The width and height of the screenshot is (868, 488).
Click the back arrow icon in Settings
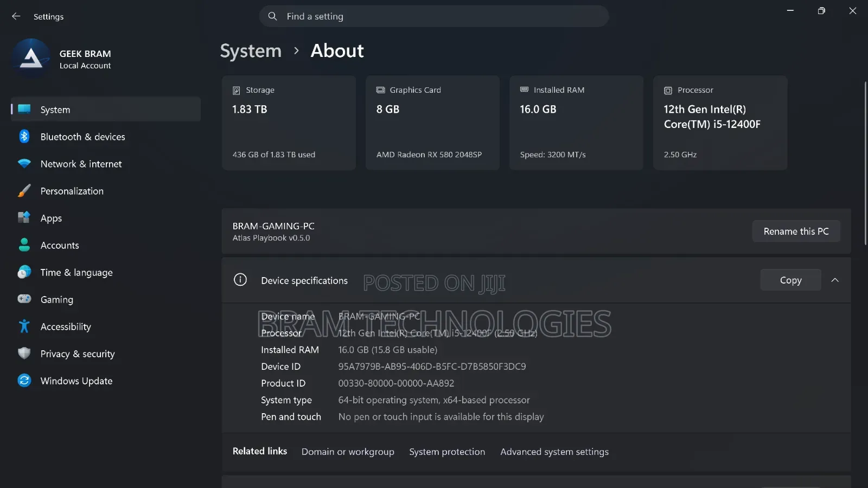tap(16, 16)
